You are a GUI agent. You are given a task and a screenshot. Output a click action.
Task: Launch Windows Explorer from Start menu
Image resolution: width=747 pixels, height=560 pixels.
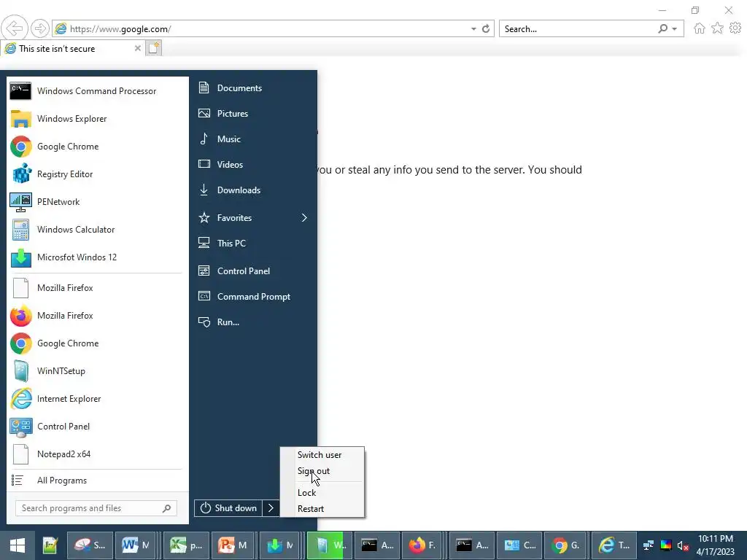[x=98, y=119]
